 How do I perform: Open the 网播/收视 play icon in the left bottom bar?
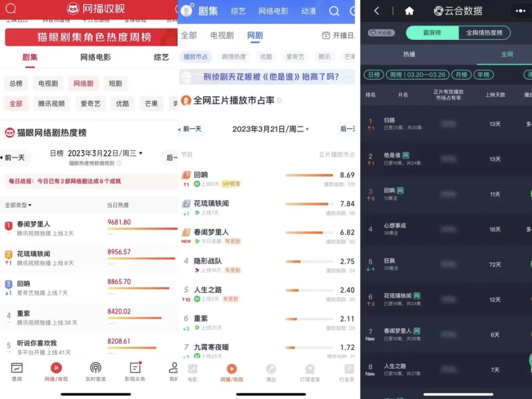click(x=57, y=368)
